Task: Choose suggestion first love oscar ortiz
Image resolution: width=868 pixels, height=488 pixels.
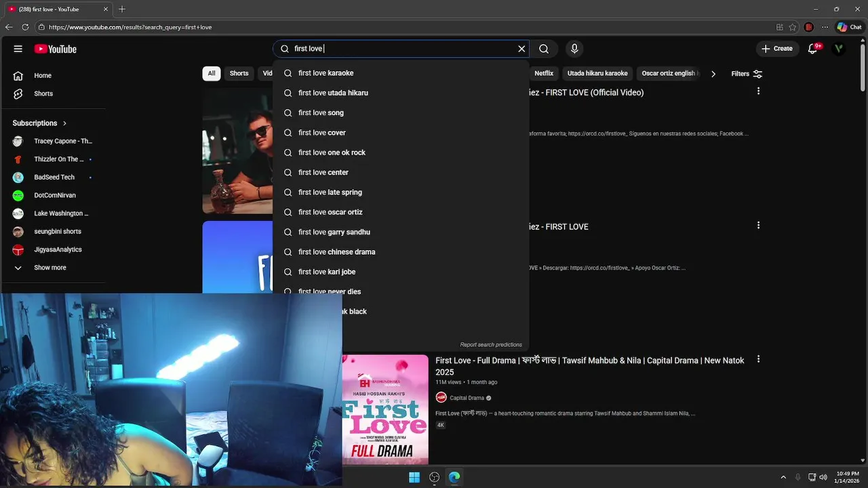Action: pos(401,212)
